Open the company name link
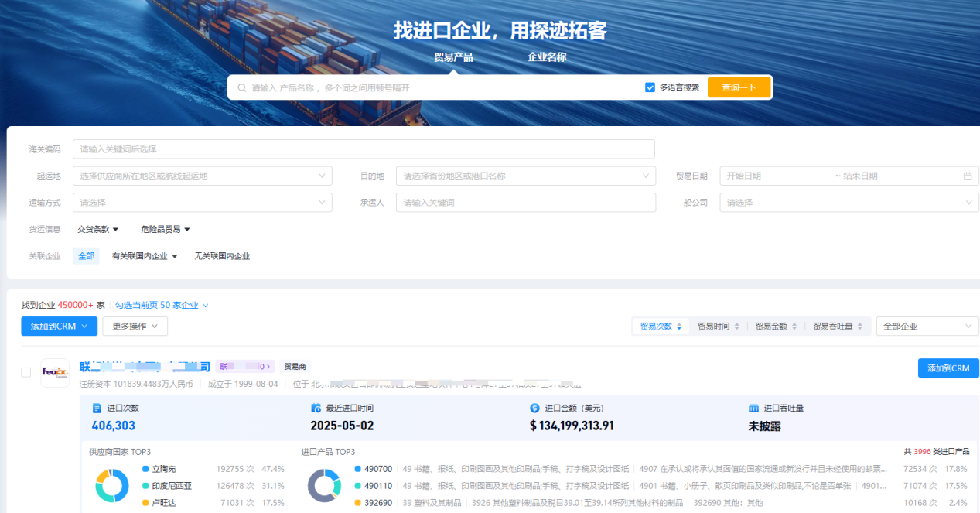This screenshot has width=980, height=513. tap(145, 366)
